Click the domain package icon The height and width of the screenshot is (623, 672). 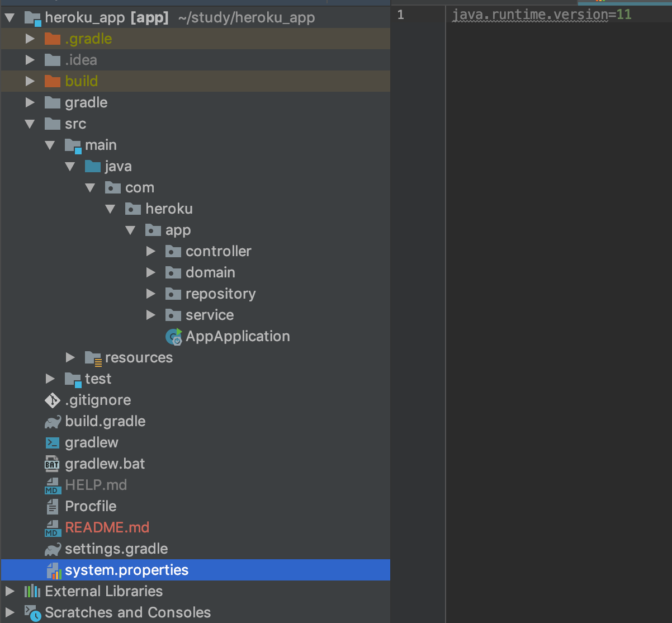click(173, 273)
